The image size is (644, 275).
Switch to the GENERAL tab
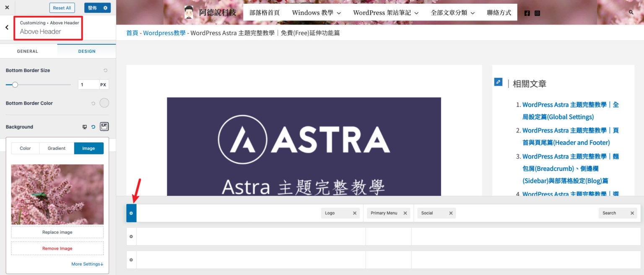coord(28,51)
